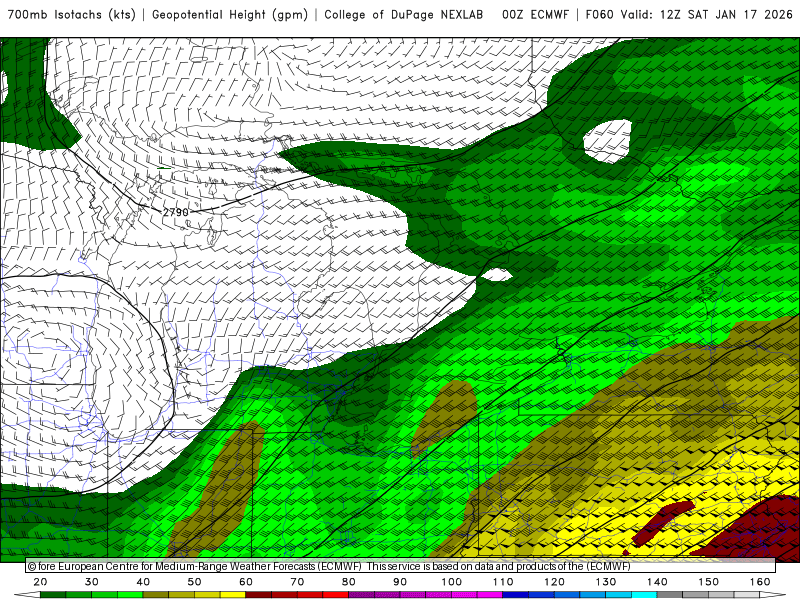800x600 pixels.
Task: Click the '00Z ECMWF' model run label
Action: point(535,15)
